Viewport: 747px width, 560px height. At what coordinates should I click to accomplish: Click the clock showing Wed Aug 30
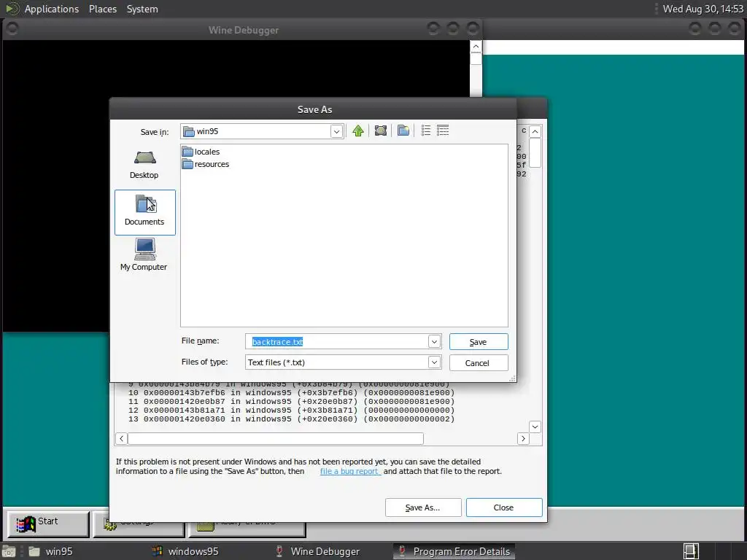[x=703, y=9]
